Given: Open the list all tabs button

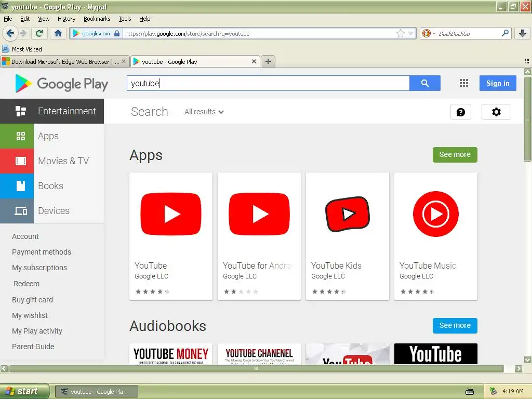Looking at the screenshot, I should 527,61.
